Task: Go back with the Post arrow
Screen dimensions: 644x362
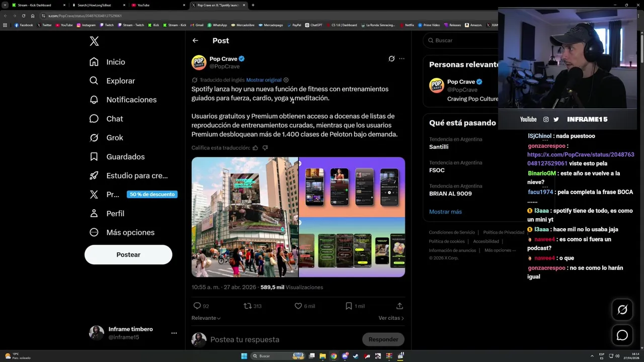Action: pos(195,41)
